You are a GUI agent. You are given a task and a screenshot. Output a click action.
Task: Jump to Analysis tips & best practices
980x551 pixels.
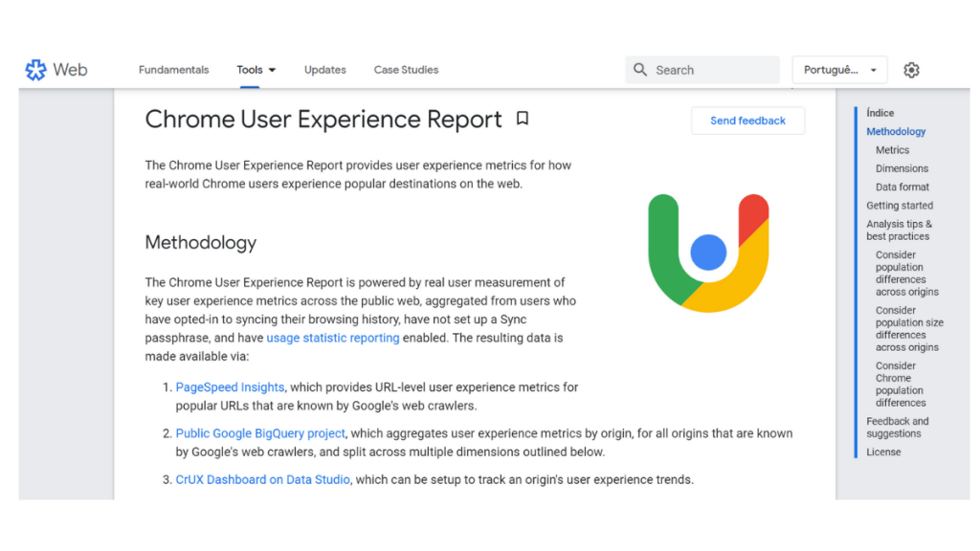tap(900, 230)
